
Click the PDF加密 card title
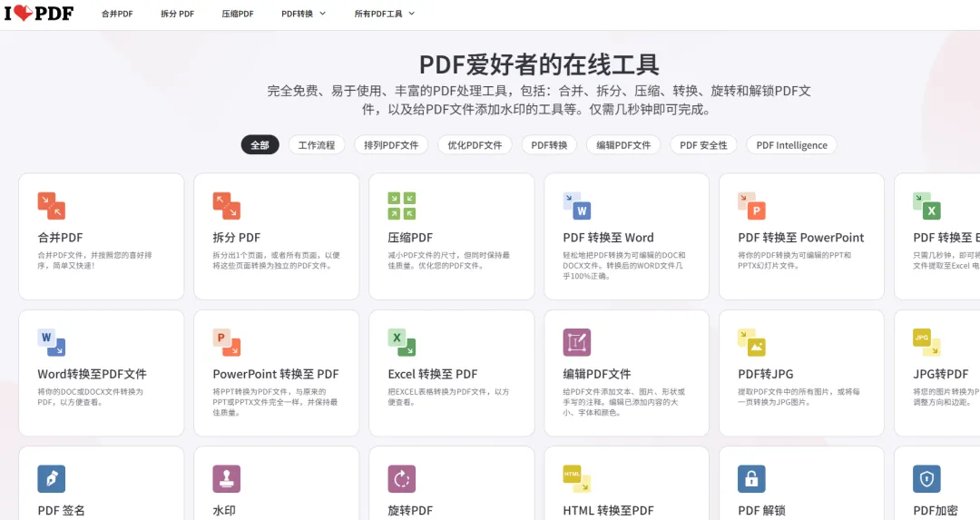coord(936,511)
